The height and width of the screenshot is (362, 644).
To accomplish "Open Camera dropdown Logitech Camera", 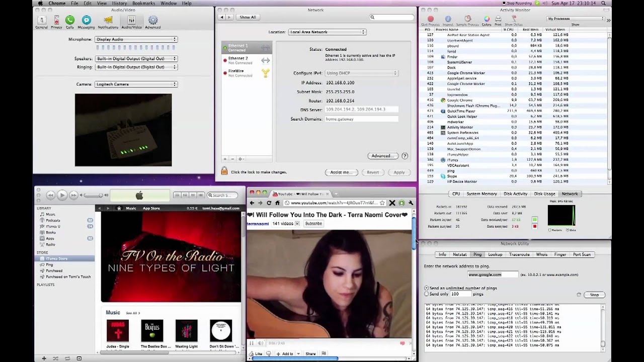I will click(x=136, y=84).
